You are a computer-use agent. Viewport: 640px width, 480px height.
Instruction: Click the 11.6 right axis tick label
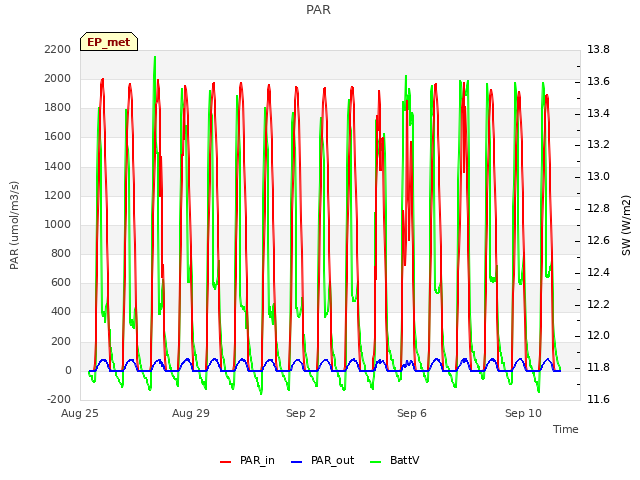click(x=598, y=399)
